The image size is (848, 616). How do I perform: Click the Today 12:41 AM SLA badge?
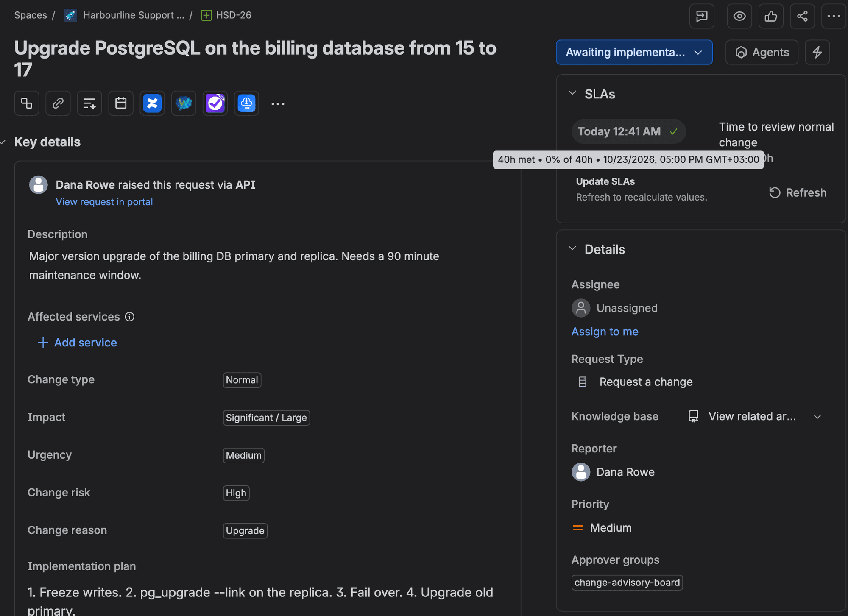click(628, 131)
